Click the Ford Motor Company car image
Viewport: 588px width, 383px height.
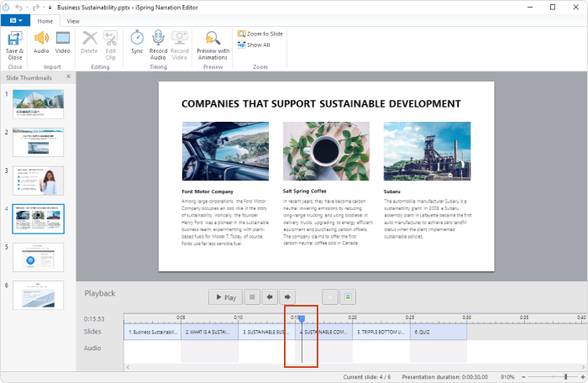point(225,151)
